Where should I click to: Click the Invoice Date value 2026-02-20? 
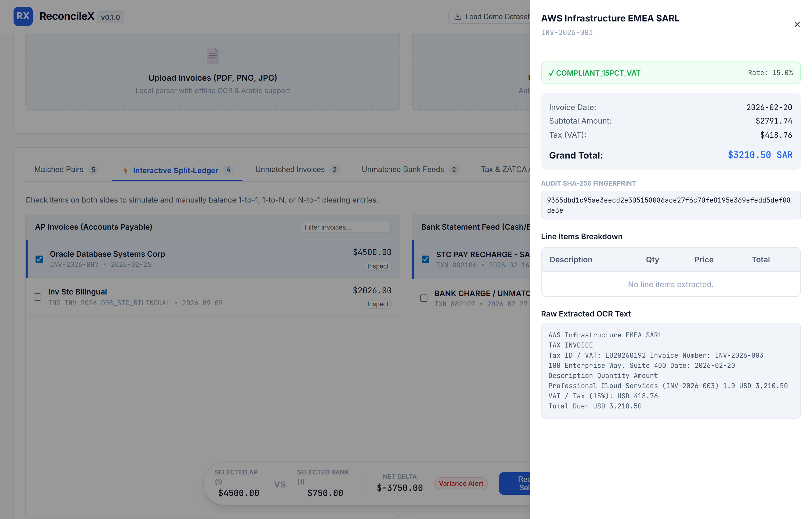(769, 107)
